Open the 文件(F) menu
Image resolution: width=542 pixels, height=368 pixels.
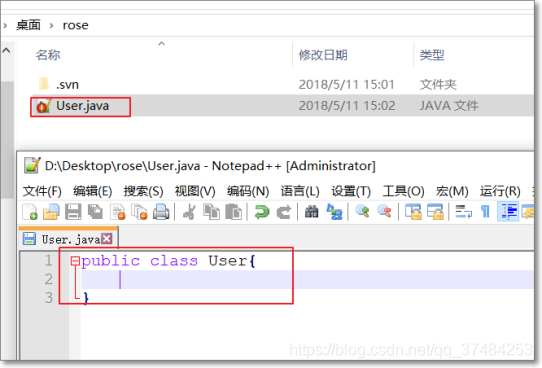42,191
